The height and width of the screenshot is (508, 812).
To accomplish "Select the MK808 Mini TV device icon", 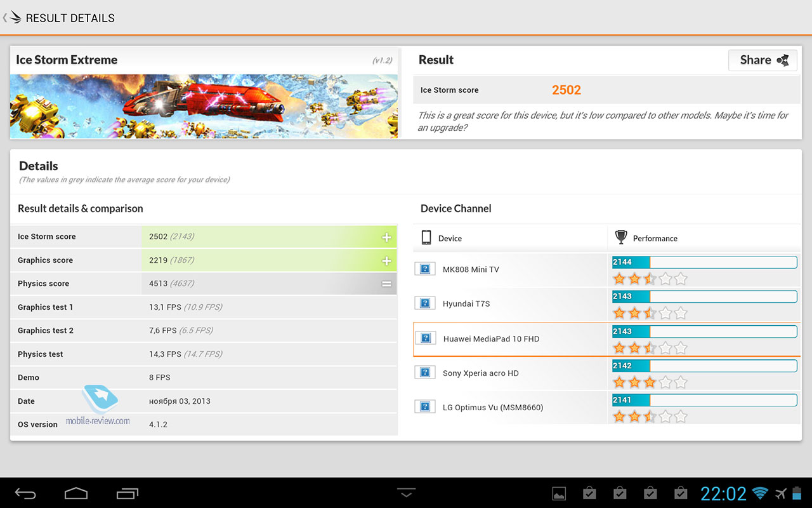I will coord(425,269).
